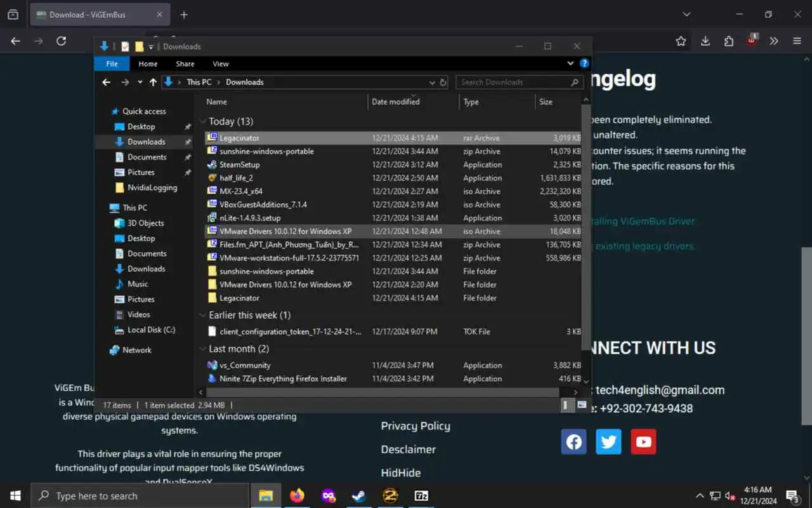Viewport: 812px width, 508px height.
Task: Open recent locations dropdown arrow
Action: (140, 82)
